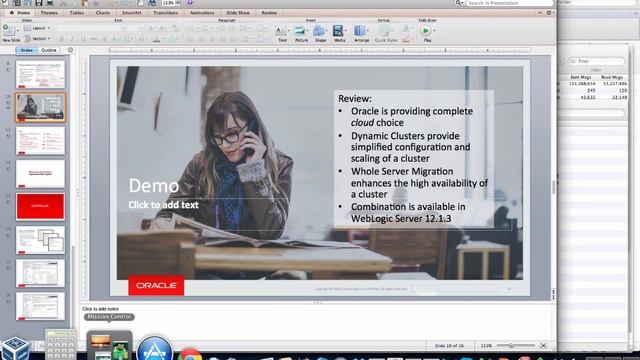This screenshot has height=360, width=640.
Task: Select slide 15 thumbnail
Action: pos(40,273)
